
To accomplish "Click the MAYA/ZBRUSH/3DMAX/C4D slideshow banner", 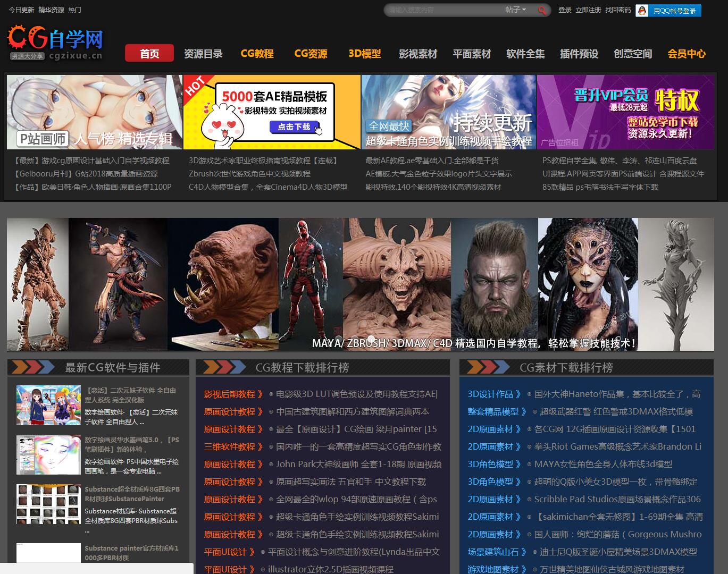I will pyautogui.click(x=360, y=284).
